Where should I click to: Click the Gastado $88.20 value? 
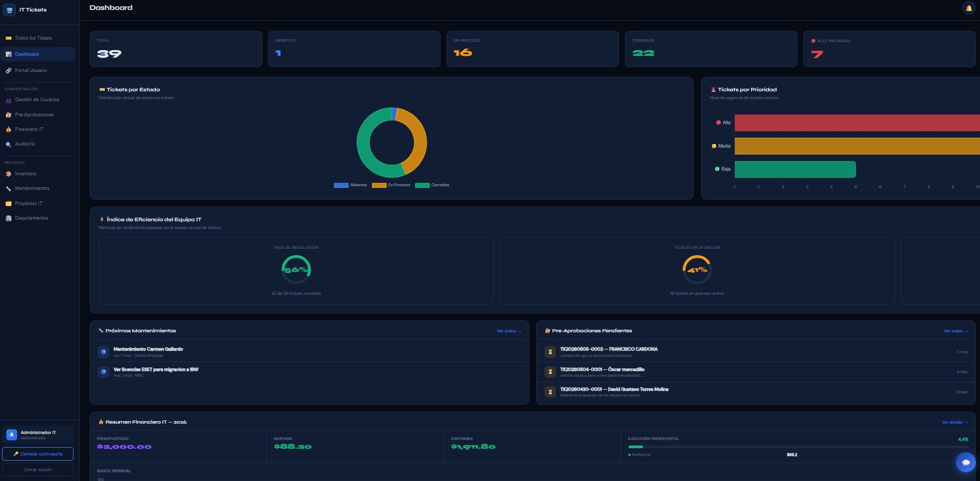pyautogui.click(x=293, y=447)
